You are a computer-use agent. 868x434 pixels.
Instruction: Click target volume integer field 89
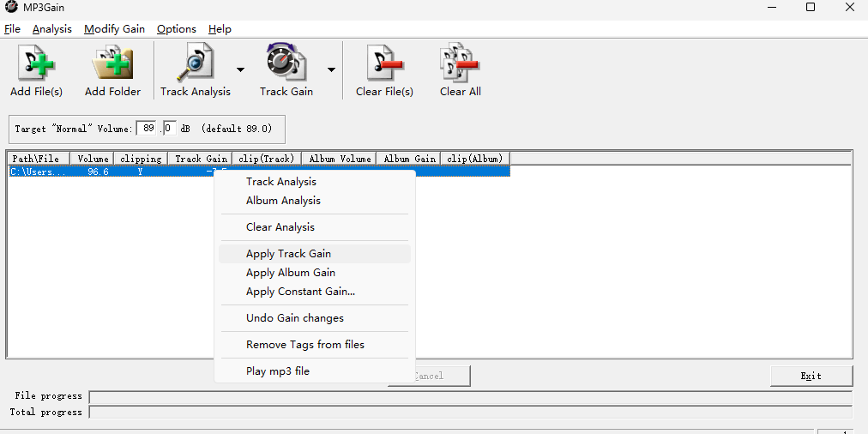tap(148, 129)
